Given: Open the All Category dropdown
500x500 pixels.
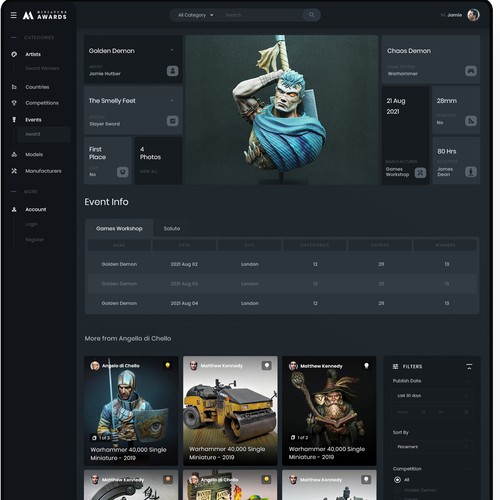Looking at the screenshot, I should pyautogui.click(x=195, y=15).
